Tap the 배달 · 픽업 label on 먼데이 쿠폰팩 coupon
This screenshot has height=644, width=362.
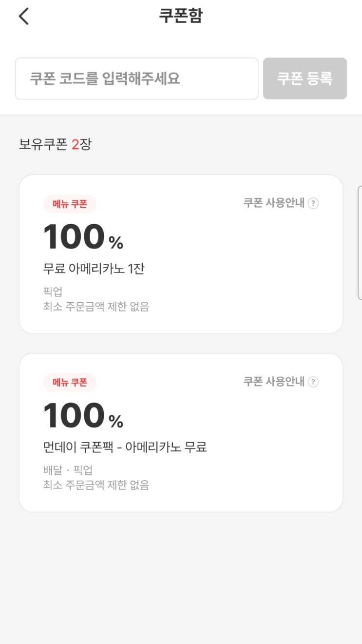click(x=68, y=470)
